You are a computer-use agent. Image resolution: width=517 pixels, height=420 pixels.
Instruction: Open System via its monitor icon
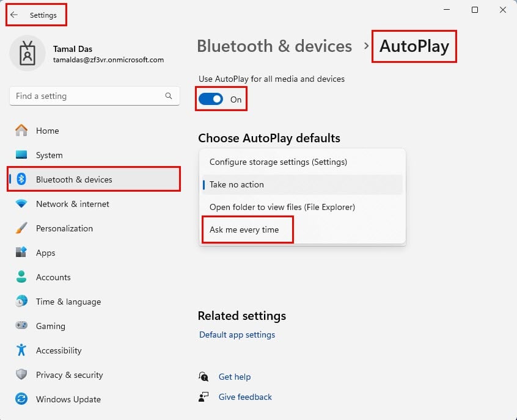tap(21, 155)
